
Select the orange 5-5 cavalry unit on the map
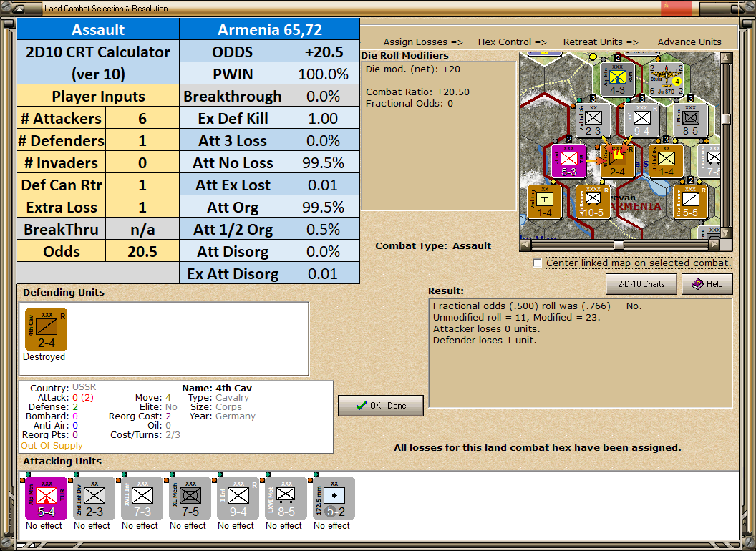click(x=690, y=202)
